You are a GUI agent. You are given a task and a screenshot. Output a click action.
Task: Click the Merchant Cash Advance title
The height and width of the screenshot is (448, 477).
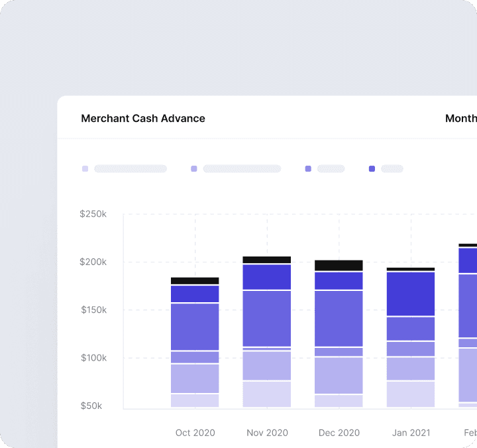143,119
